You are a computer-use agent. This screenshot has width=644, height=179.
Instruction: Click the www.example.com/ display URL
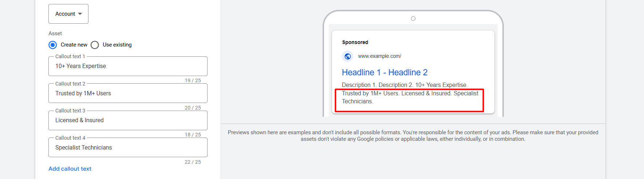(379, 56)
